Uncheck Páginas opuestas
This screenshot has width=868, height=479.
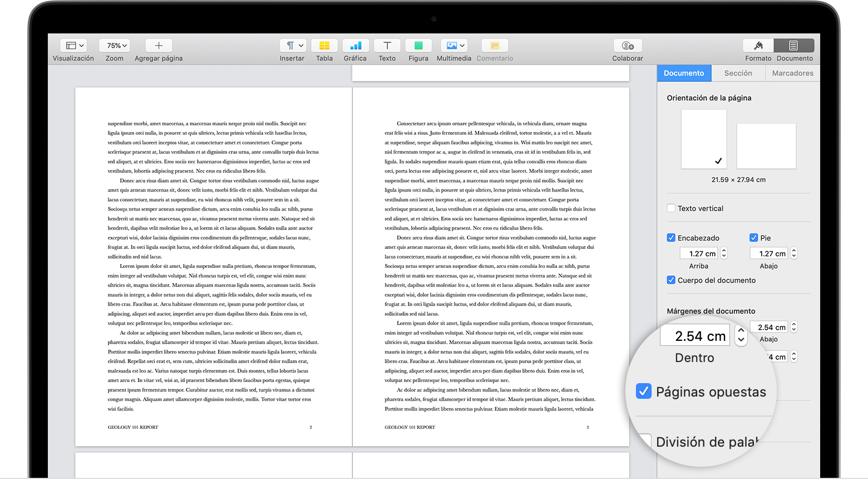643,391
